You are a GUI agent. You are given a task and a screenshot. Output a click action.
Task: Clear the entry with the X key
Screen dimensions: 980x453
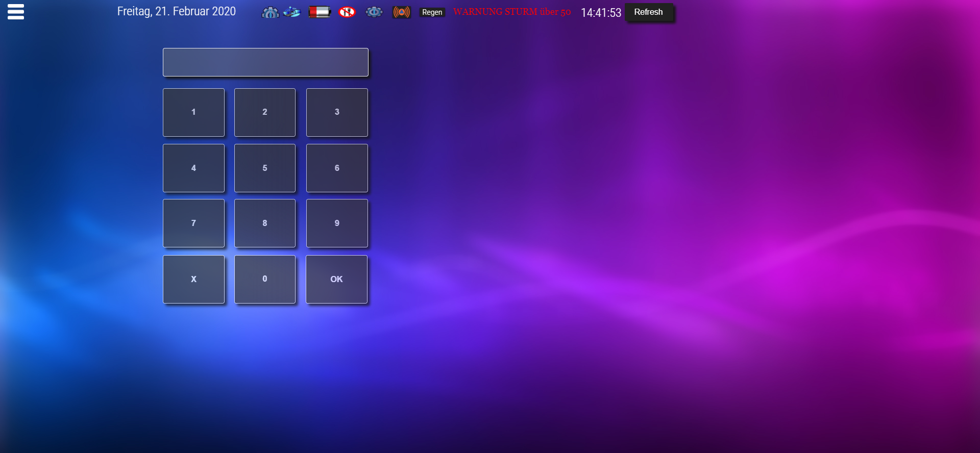[x=193, y=279]
